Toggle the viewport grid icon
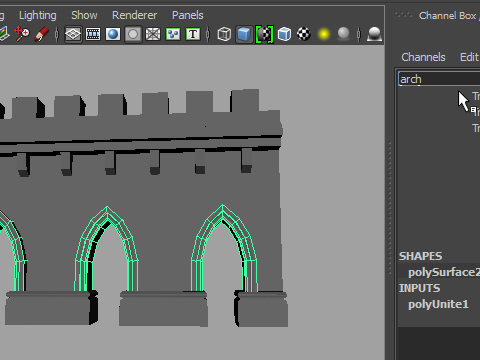Image resolution: width=480 pixels, height=360 pixels. (x=73, y=34)
